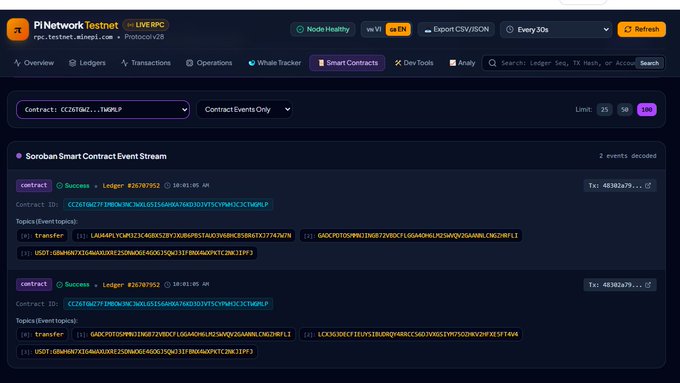Set limit to 50
680x383 pixels.
point(624,109)
